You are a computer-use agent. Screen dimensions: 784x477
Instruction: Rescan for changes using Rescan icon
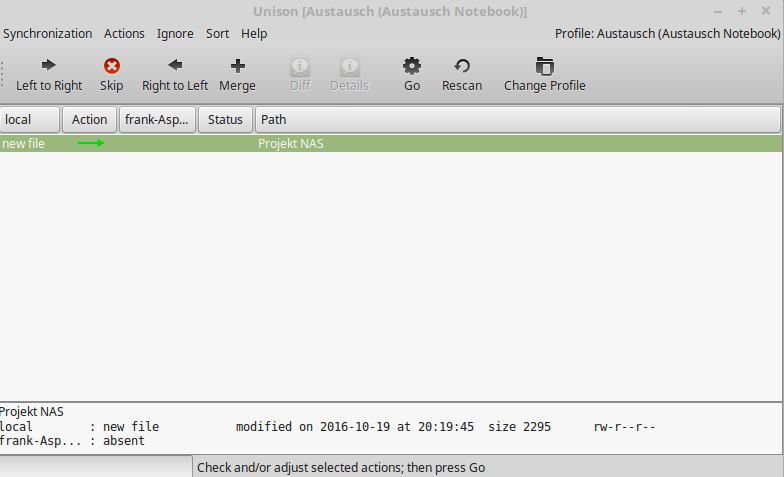click(462, 66)
